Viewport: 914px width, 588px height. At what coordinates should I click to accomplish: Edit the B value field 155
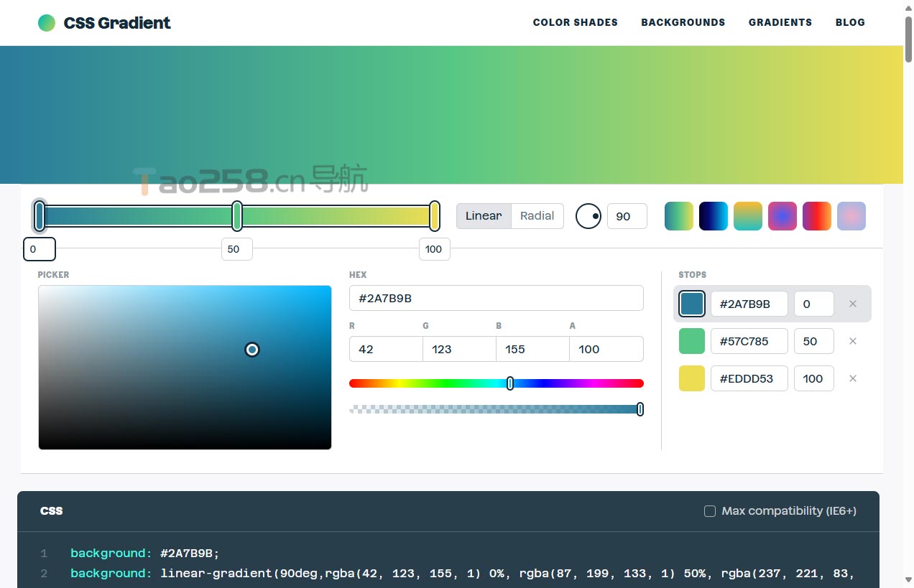pos(532,349)
